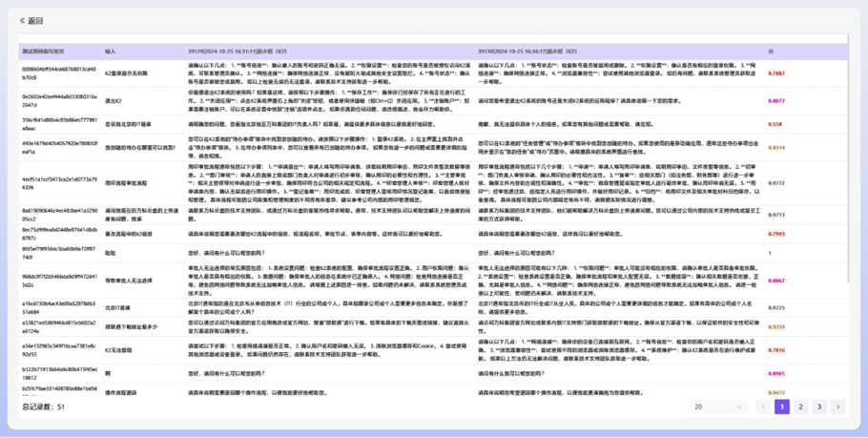Click the score cell 0.9314
This screenshot has width=868, height=438.
coord(776,148)
